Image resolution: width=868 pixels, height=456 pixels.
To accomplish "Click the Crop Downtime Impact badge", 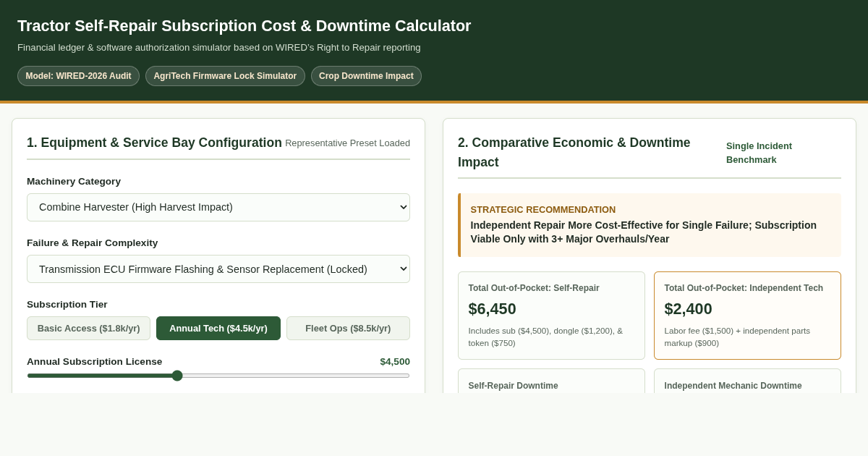I will tap(366, 76).
